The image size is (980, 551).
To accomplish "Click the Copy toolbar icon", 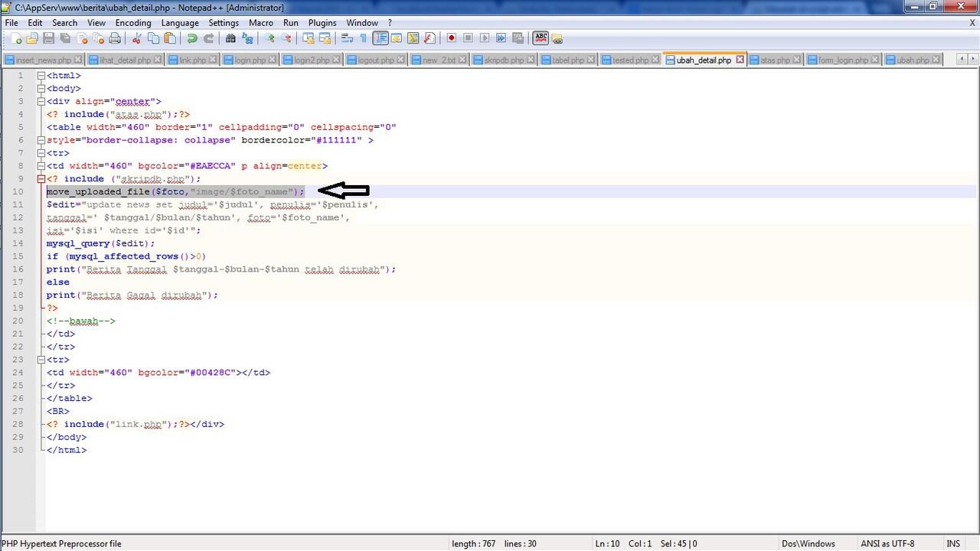I will [x=153, y=38].
